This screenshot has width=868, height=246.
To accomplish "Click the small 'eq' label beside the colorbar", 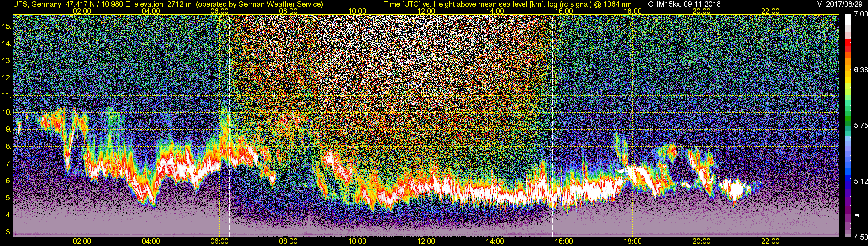I will [x=857, y=214].
